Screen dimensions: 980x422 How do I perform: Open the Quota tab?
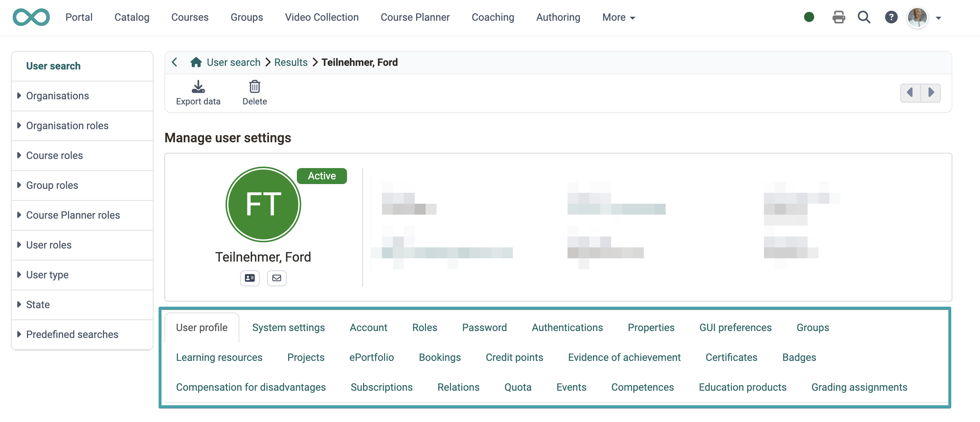[x=518, y=387]
